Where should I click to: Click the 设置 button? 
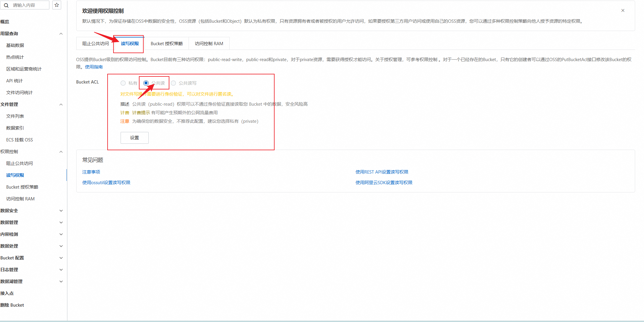pyautogui.click(x=134, y=138)
